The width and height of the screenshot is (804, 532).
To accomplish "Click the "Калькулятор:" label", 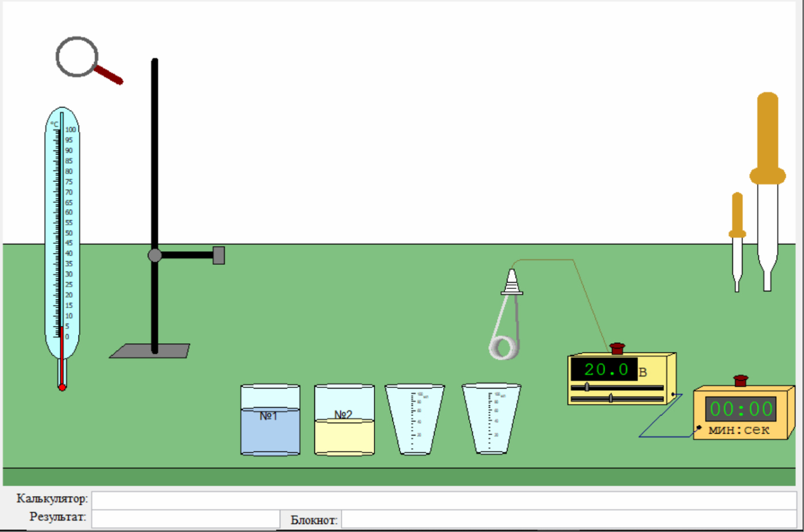I will pyautogui.click(x=53, y=499).
